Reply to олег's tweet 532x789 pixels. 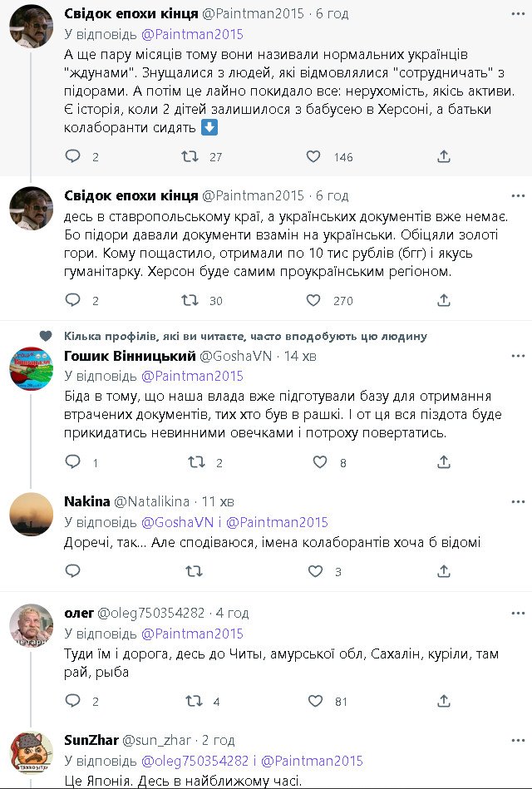(x=73, y=701)
